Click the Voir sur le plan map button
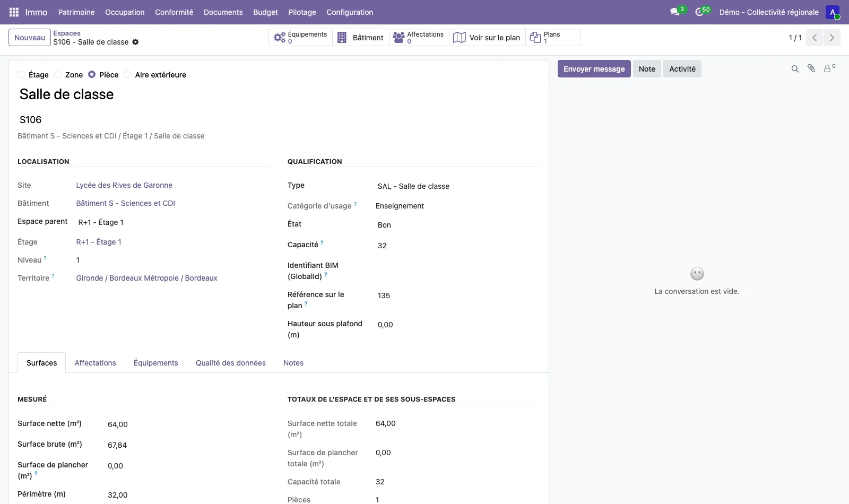 [x=487, y=37]
